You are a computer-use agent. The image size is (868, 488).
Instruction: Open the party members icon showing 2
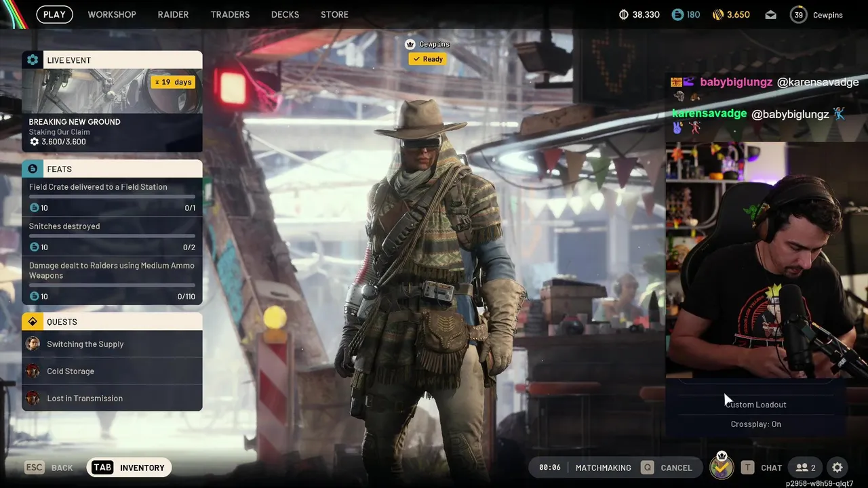pyautogui.click(x=806, y=468)
